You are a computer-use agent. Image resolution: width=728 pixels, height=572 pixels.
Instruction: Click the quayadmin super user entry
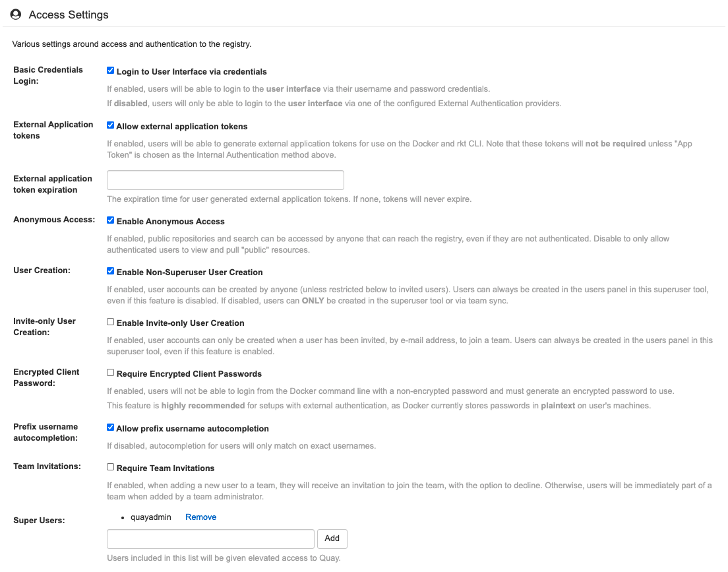pyautogui.click(x=150, y=517)
